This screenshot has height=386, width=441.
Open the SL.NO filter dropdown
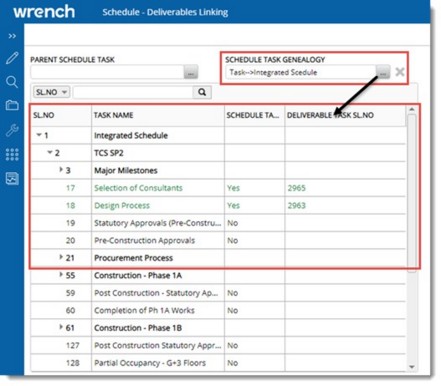[51, 92]
